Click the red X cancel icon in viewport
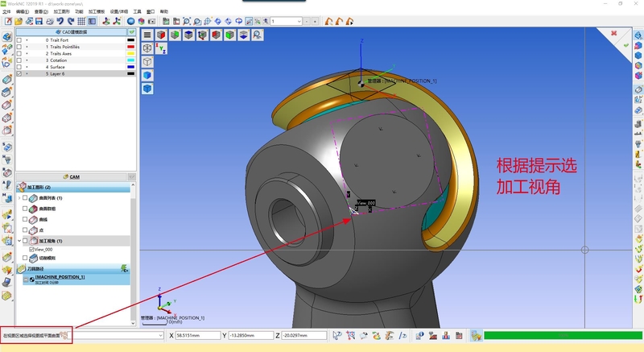The width and height of the screenshot is (644, 352). [x=614, y=35]
